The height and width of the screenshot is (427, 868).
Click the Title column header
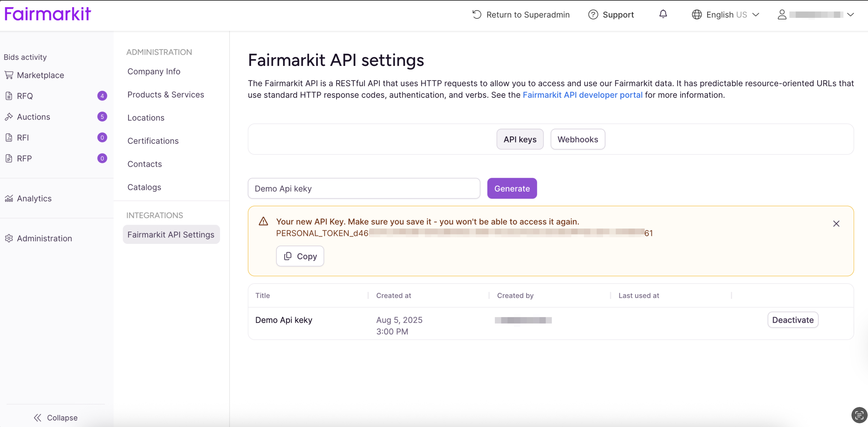[x=263, y=295]
